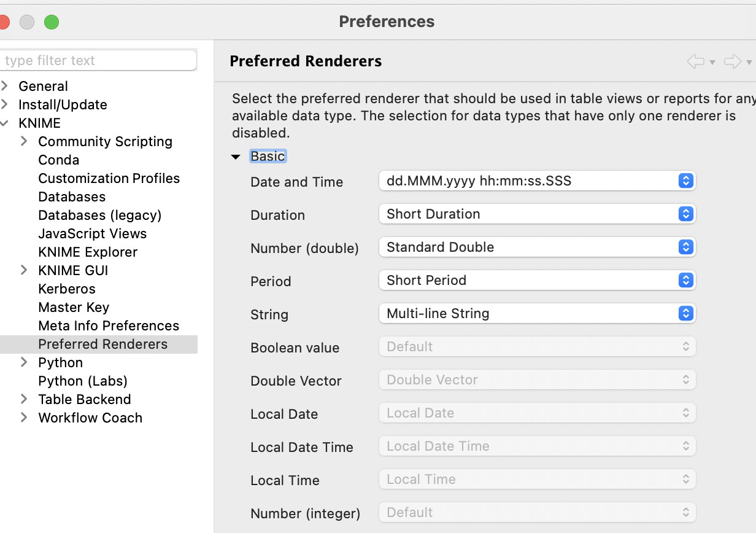
Task: Open the back history dropdown arrow
Action: point(712,62)
